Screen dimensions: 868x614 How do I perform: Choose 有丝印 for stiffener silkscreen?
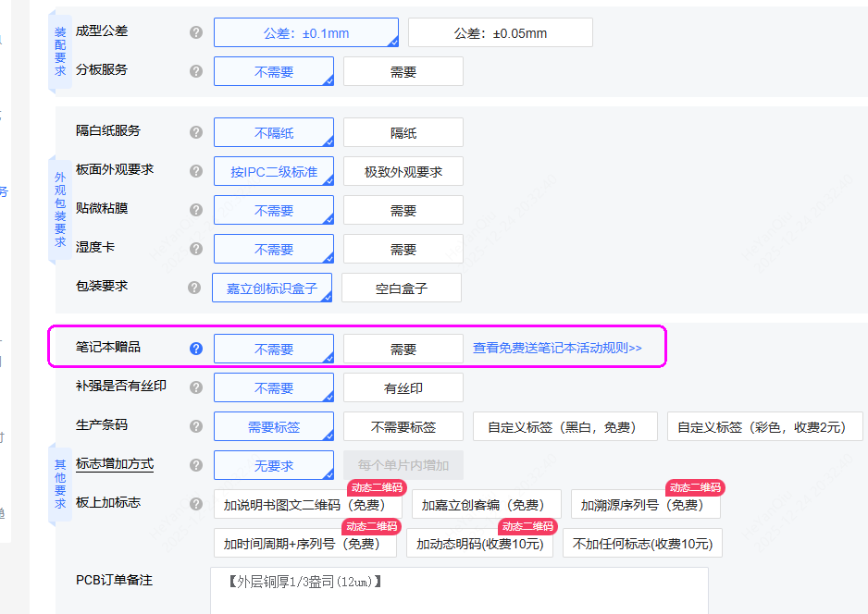click(403, 388)
